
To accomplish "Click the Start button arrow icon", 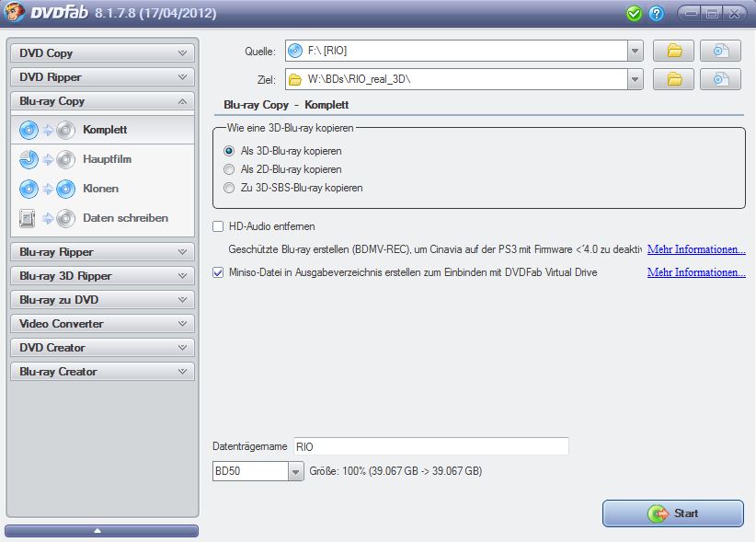I will click(659, 513).
